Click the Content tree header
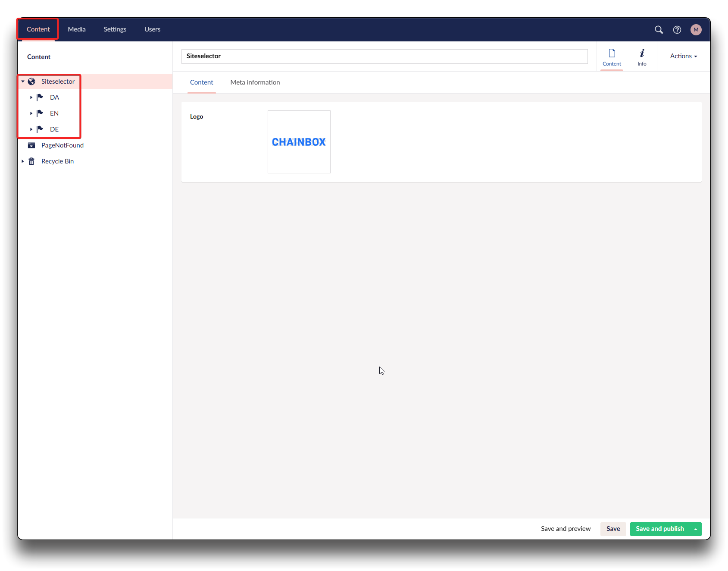The width and height of the screenshot is (728, 571). click(x=39, y=57)
